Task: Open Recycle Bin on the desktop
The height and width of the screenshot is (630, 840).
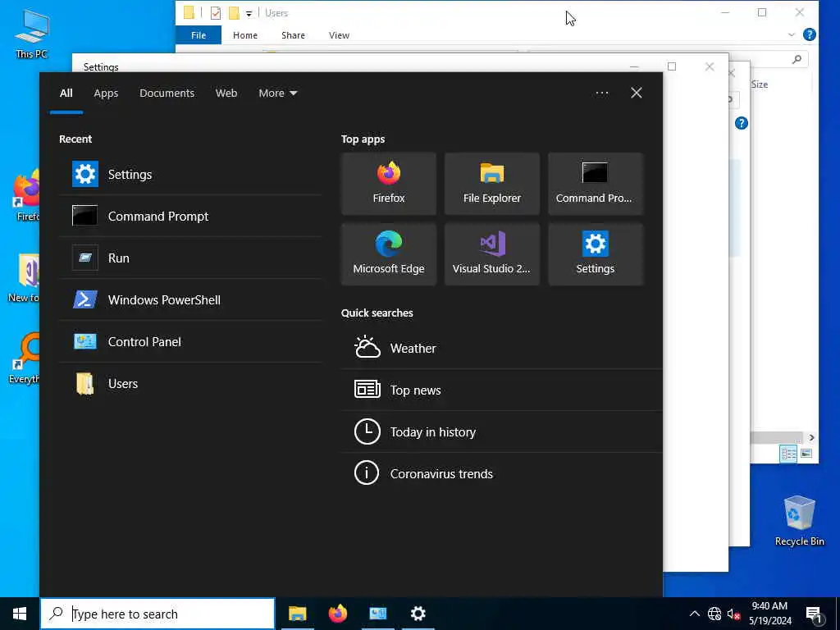Action: [799, 521]
